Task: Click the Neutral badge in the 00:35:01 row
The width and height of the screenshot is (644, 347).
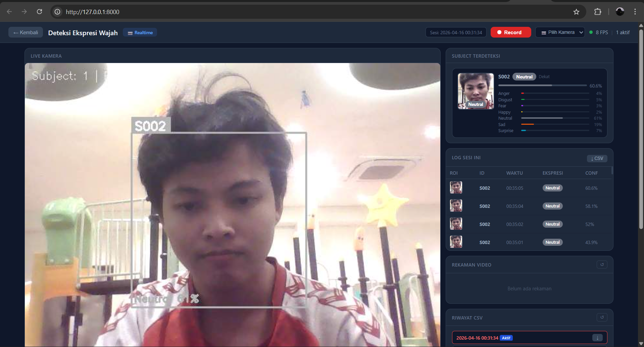Action: click(552, 242)
